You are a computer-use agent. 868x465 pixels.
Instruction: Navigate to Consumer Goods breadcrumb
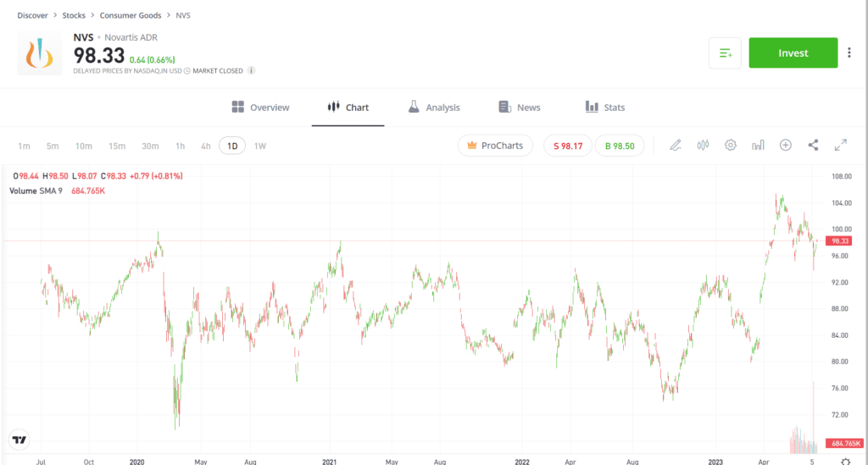(131, 15)
